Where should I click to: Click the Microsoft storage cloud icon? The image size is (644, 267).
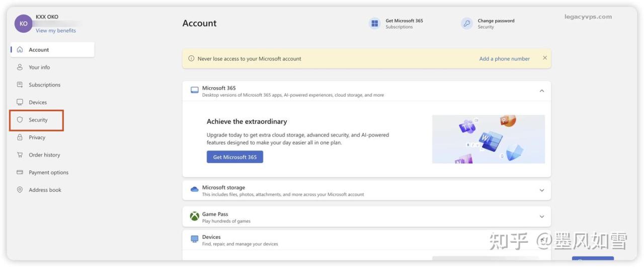194,190
